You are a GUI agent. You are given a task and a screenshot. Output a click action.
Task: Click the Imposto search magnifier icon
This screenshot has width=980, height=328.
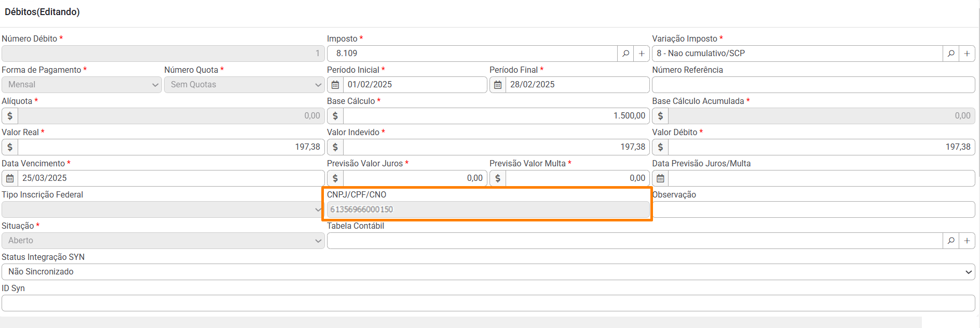point(625,54)
